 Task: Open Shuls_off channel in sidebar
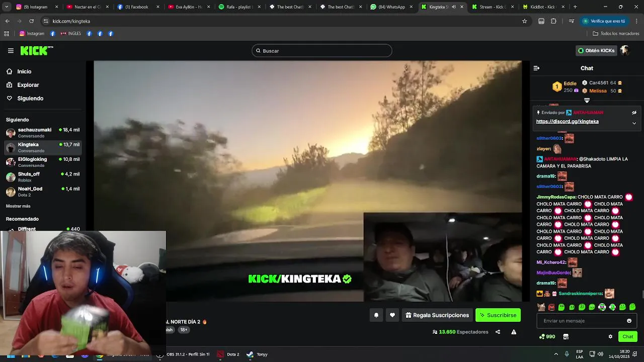click(x=43, y=177)
